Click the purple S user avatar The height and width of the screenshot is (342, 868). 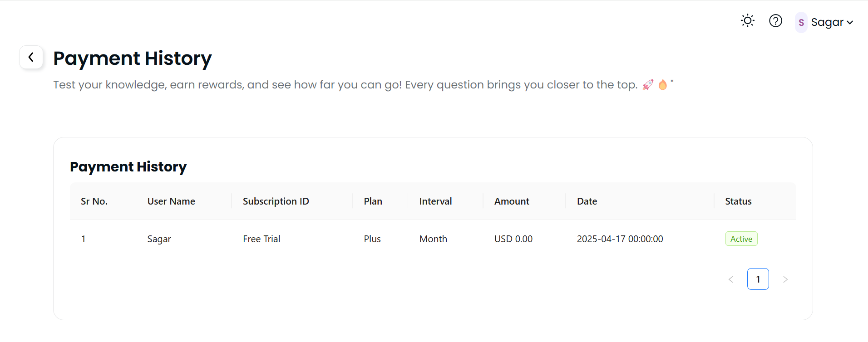pos(801,22)
